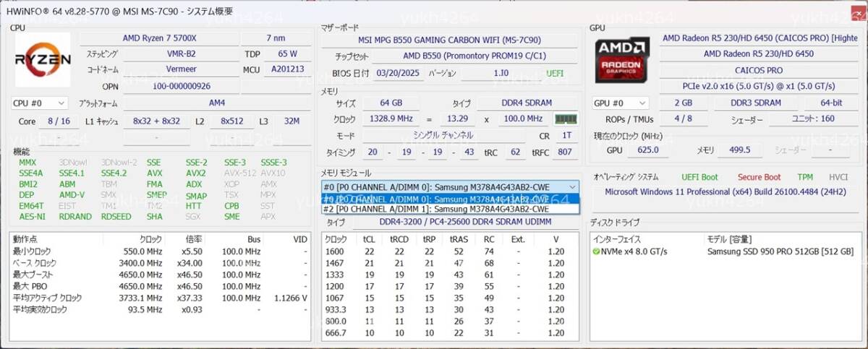Viewport: 868px width, 349px height.
Task: Click the tRAS column header
Action: click(459, 239)
